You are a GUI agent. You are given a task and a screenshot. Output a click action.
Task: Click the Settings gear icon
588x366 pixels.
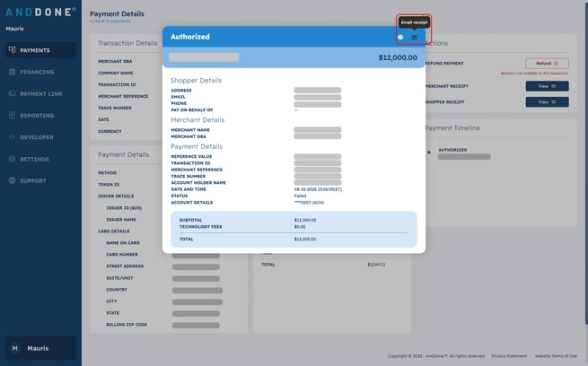(12, 159)
